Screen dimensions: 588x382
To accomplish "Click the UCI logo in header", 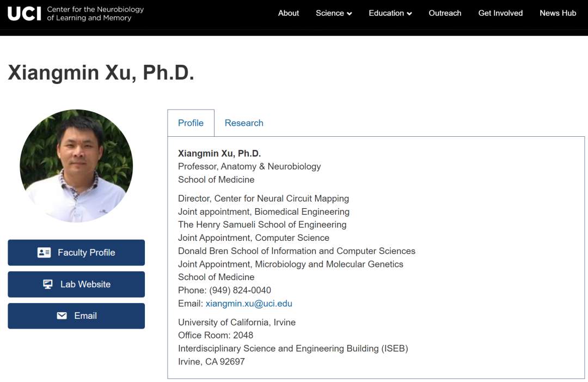I will click(x=24, y=14).
